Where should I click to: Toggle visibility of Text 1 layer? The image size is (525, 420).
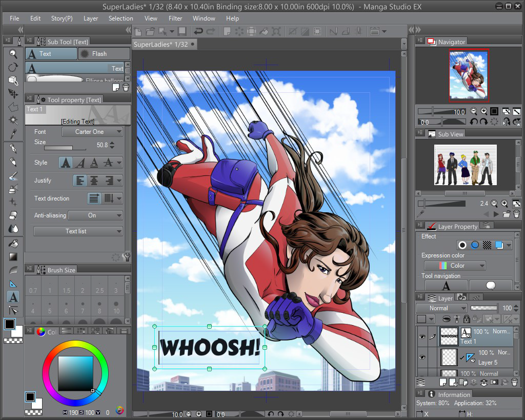(x=422, y=337)
